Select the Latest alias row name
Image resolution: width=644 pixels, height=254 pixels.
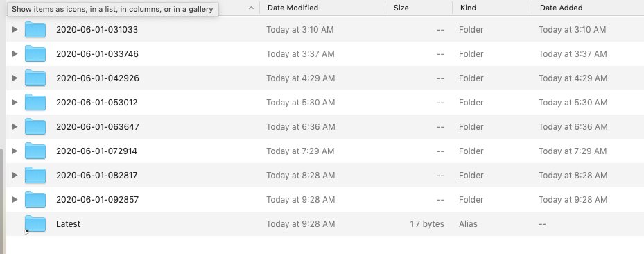[68, 224]
